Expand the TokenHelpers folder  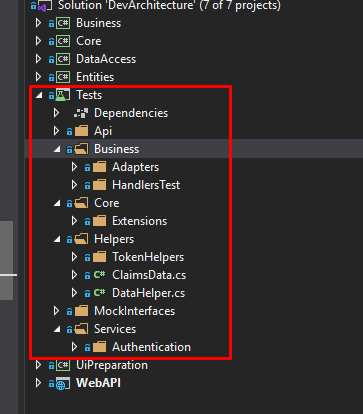[74, 257]
